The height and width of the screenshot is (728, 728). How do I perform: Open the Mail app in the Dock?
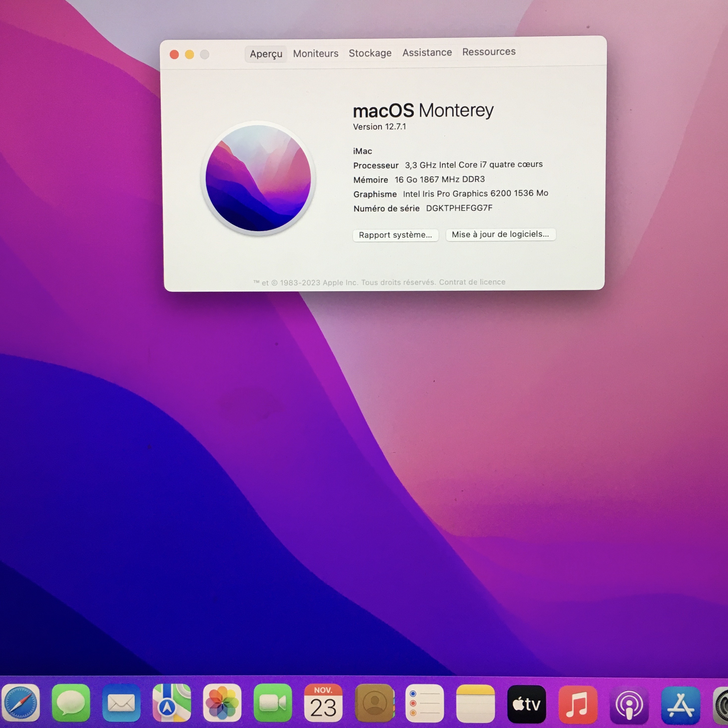tap(121, 703)
